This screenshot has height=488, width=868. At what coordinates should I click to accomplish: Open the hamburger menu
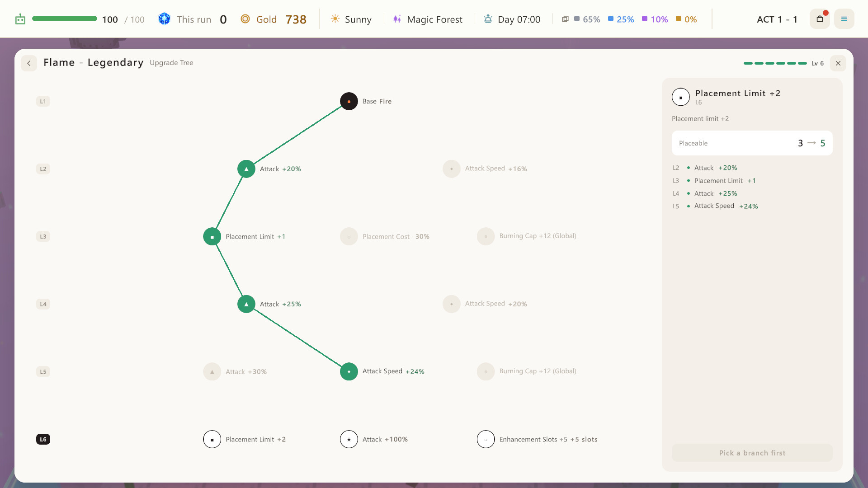pyautogui.click(x=844, y=19)
